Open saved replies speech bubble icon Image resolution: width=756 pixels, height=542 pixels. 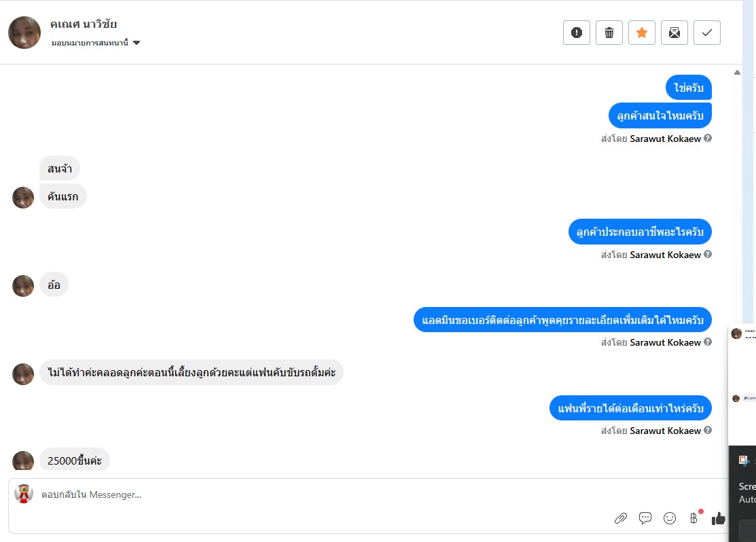click(645, 518)
